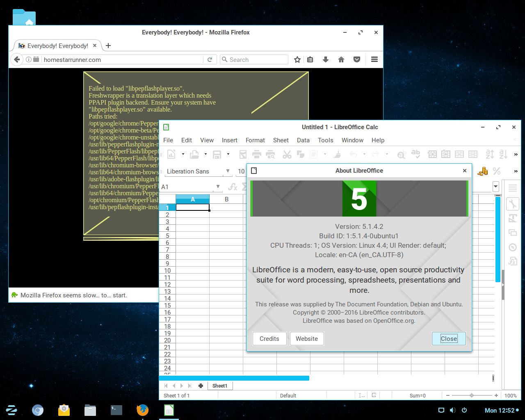Viewport: 525px width, 420px height.
Task: Click the Calc Cut scissors icon
Action: point(287,154)
